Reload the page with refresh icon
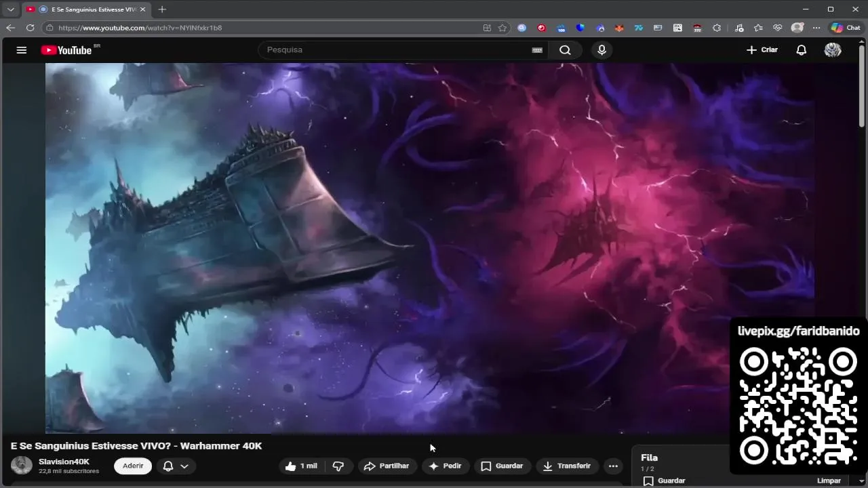 click(x=30, y=28)
